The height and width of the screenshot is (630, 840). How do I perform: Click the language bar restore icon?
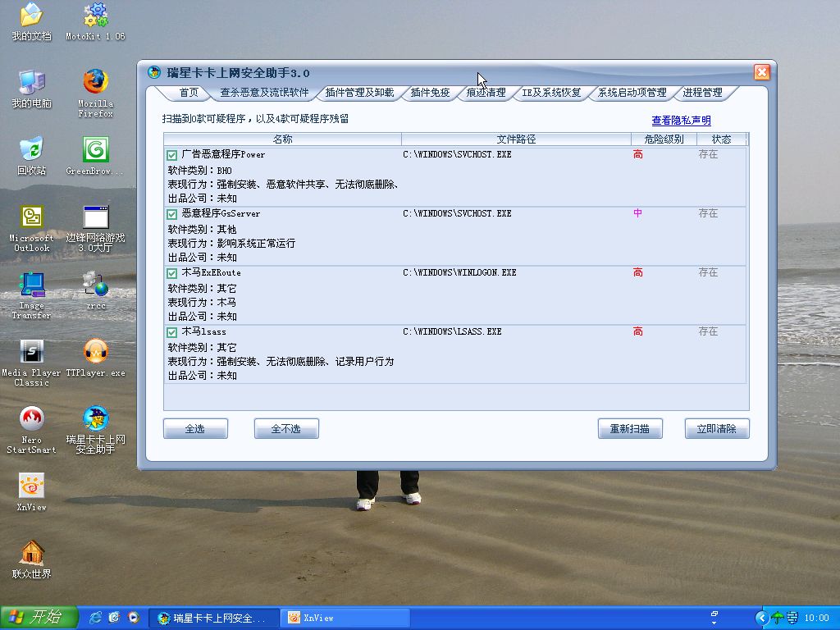[x=714, y=614]
